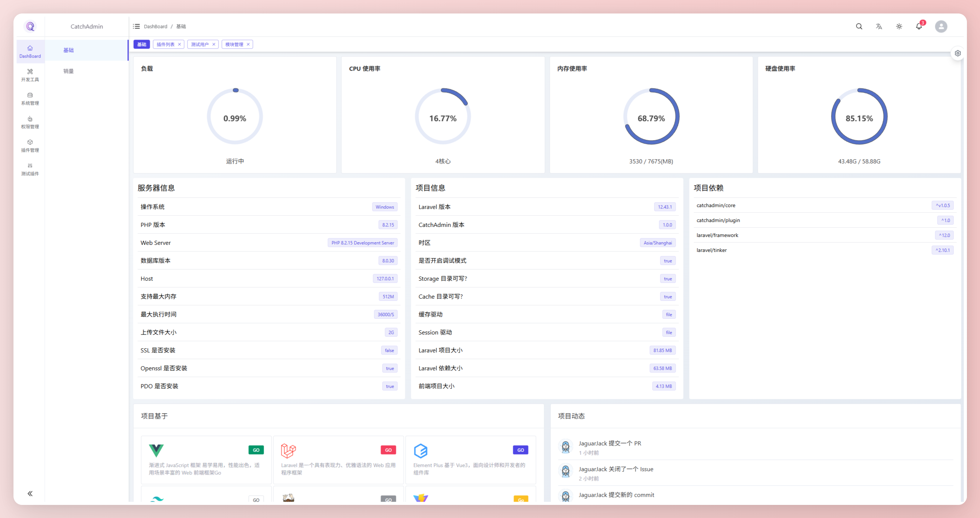Switch to the 插件列表 tab

click(x=165, y=44)
